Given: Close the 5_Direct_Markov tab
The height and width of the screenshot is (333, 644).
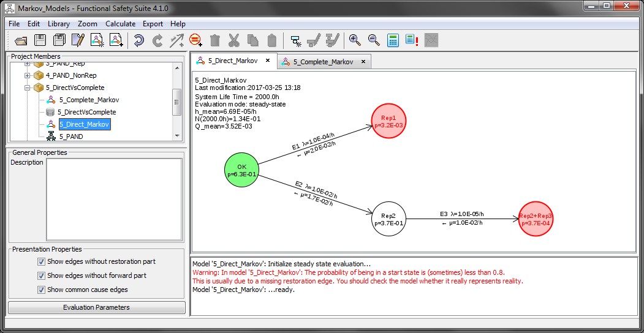Looking at the screenshot, I should [268, 61].
